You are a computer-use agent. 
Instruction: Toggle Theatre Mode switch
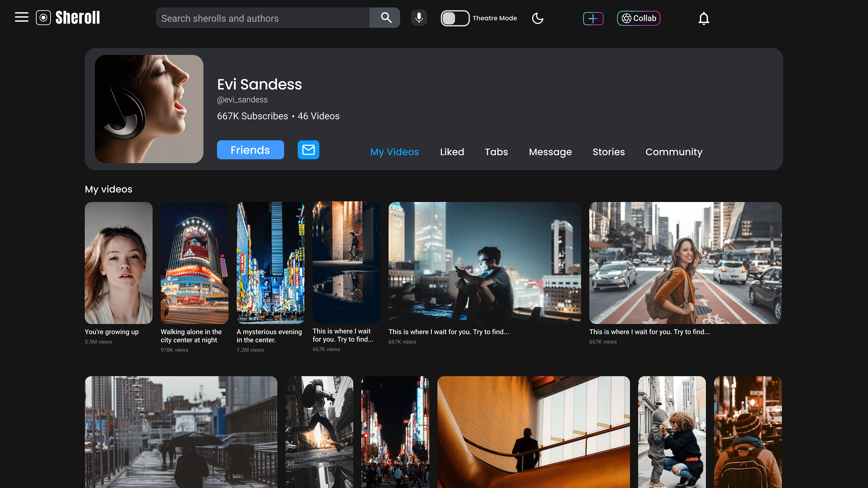tap(455, 18)
